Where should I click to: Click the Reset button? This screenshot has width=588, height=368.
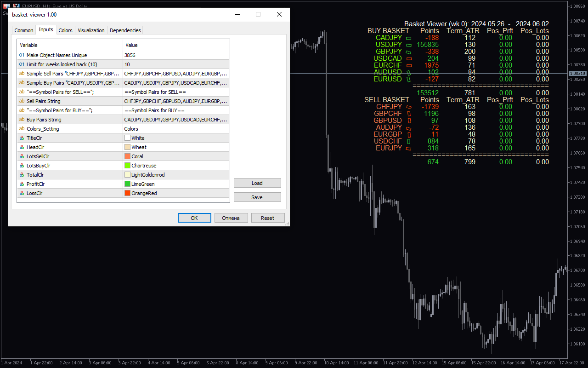click(268, 218)
